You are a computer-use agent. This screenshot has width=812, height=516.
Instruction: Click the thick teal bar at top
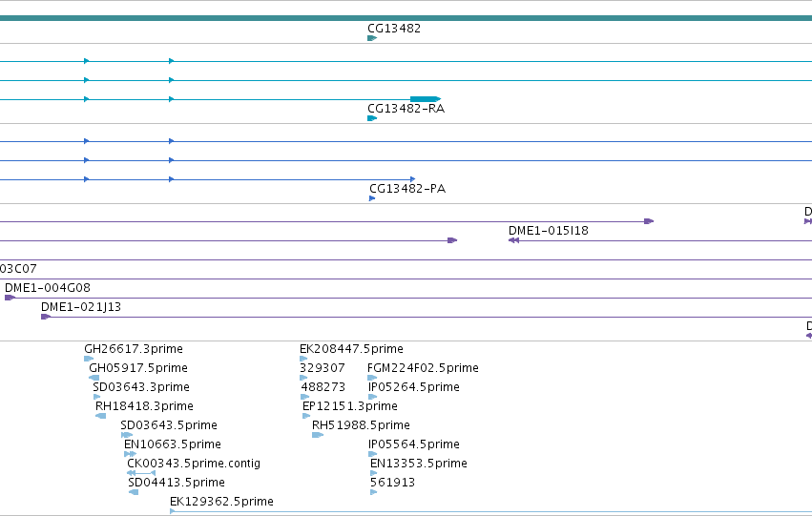[x=406, y=18]
